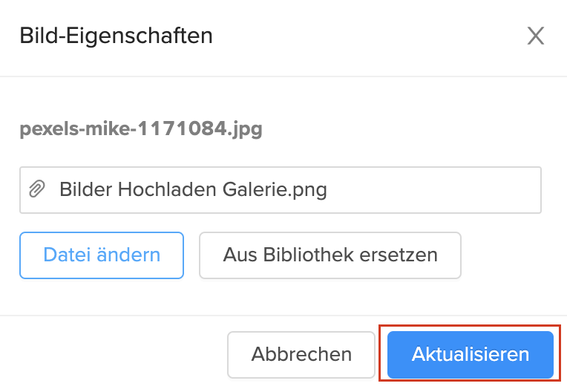Hit the blue-outlined Datei ändern button

(x=102, y=255)
